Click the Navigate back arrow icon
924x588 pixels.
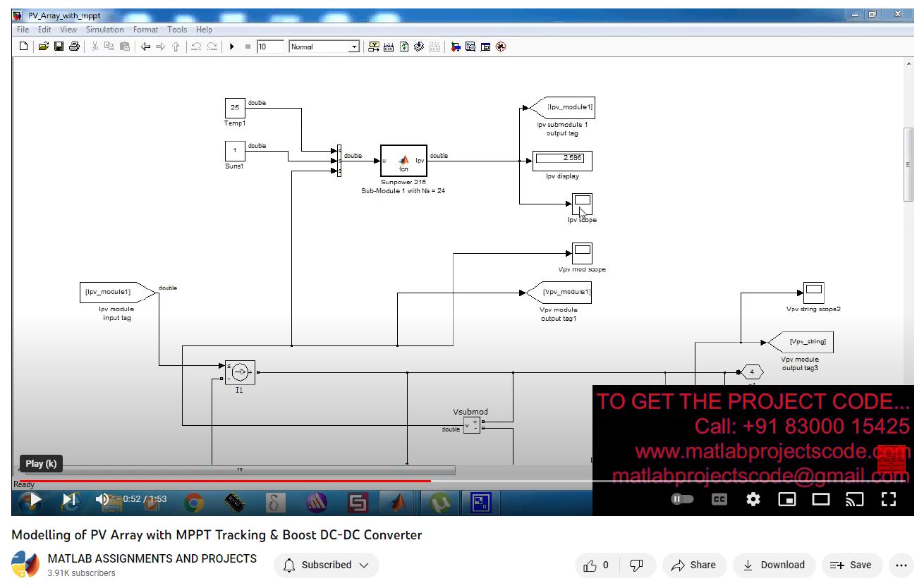point(145,47)
